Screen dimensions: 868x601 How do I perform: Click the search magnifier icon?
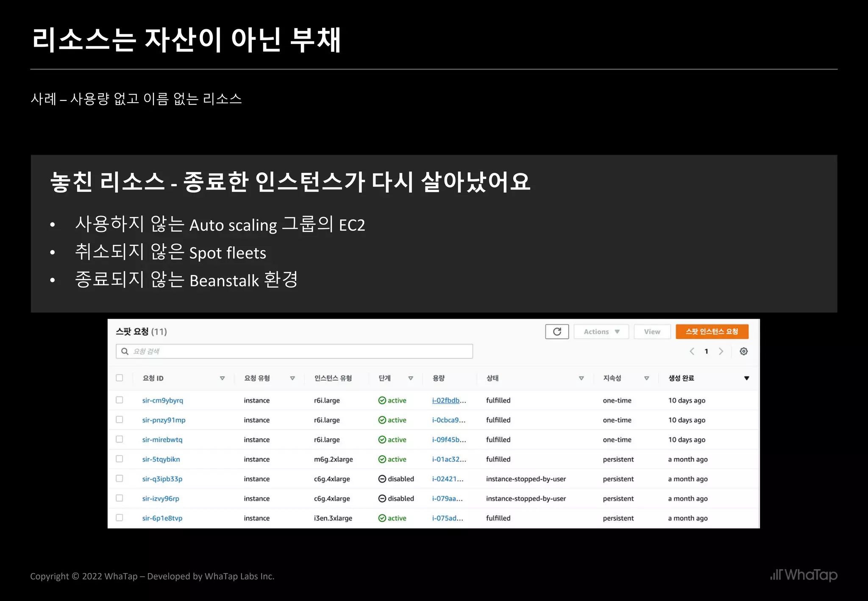coord(125,351)
